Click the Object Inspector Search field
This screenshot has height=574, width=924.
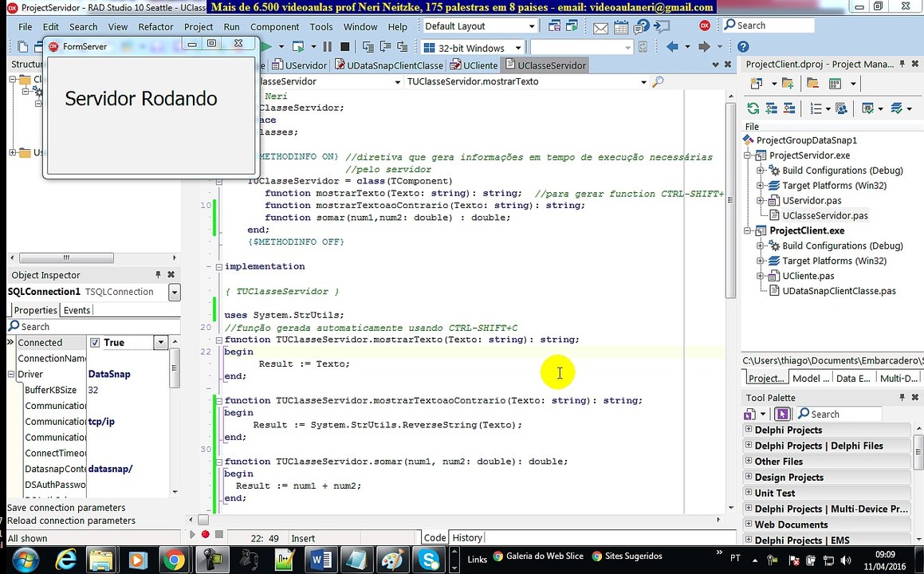pyautogui.click(x=94, y=327)
